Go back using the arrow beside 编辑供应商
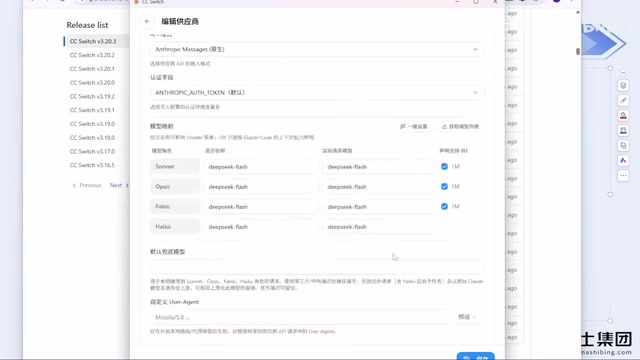640x360 pixels. pos(147,21)
